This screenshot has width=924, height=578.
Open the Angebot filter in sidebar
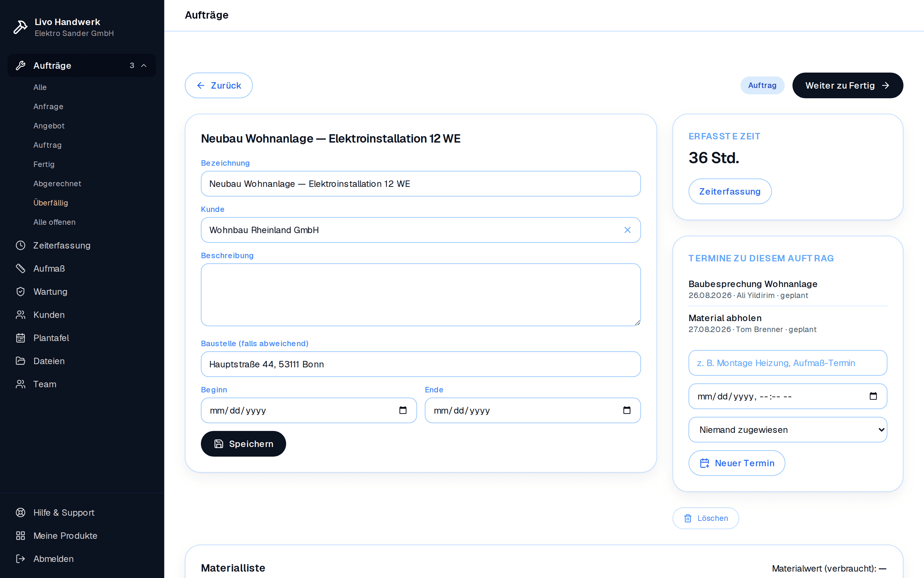coord(49,126)
